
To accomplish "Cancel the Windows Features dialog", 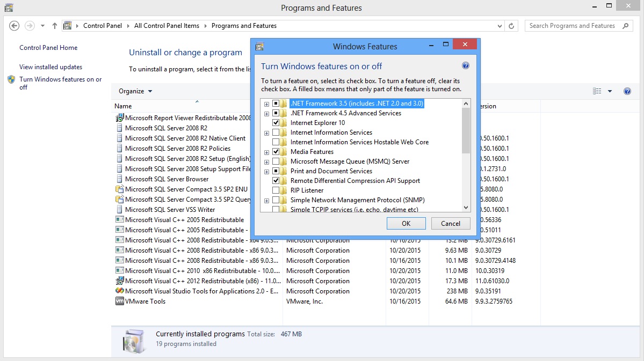I will 451,224.
